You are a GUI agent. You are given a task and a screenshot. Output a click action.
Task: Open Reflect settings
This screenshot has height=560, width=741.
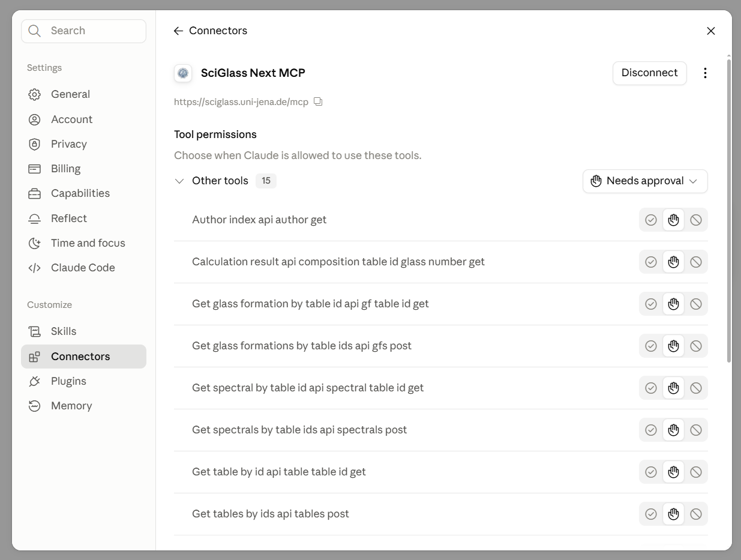pyautogui.click(x=83, y=218)
